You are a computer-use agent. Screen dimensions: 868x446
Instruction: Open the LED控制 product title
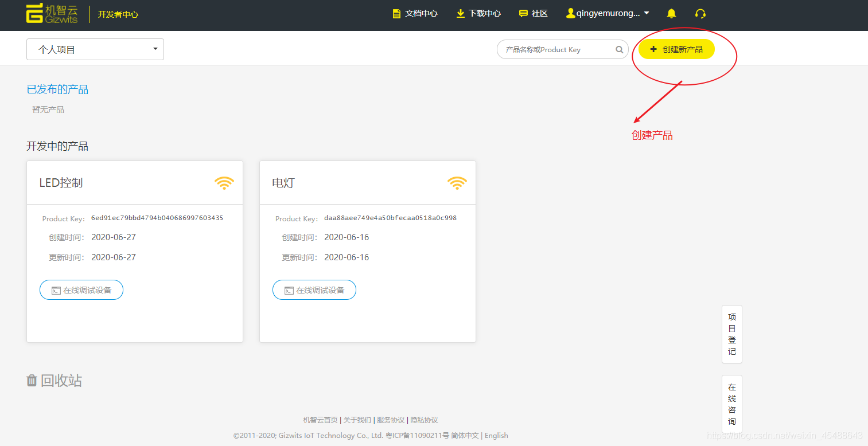61,183
